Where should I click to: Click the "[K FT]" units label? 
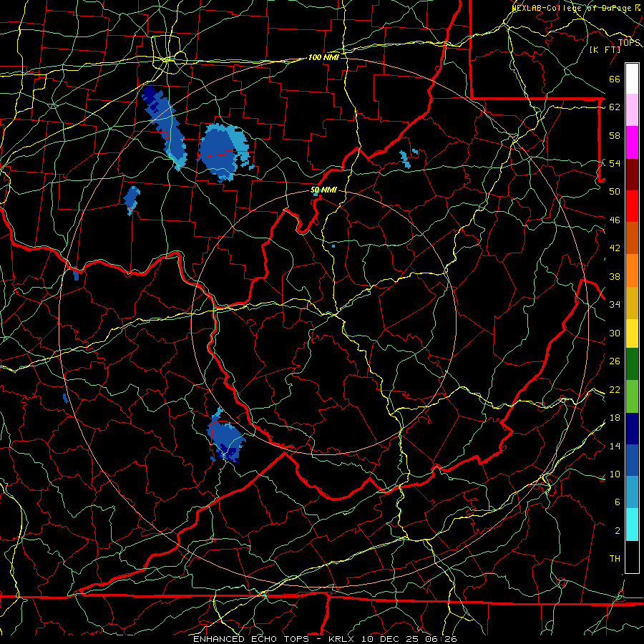tap(605, 49)
